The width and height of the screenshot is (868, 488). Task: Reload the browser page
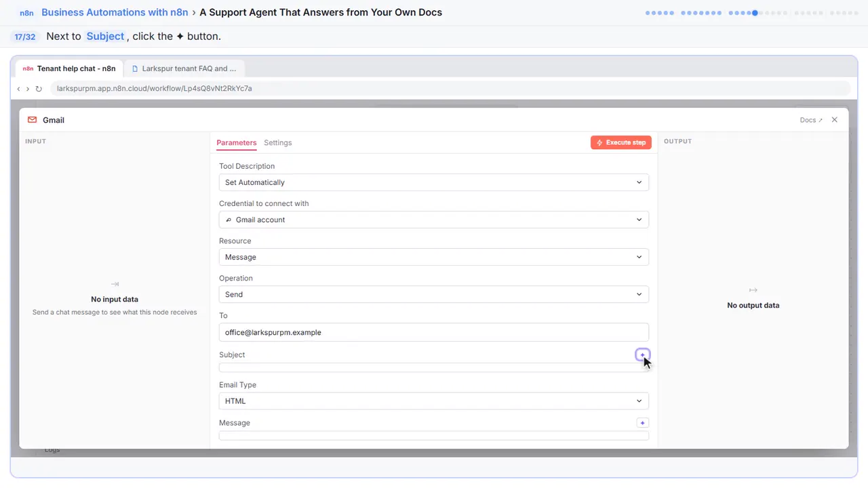pos(39,89)
